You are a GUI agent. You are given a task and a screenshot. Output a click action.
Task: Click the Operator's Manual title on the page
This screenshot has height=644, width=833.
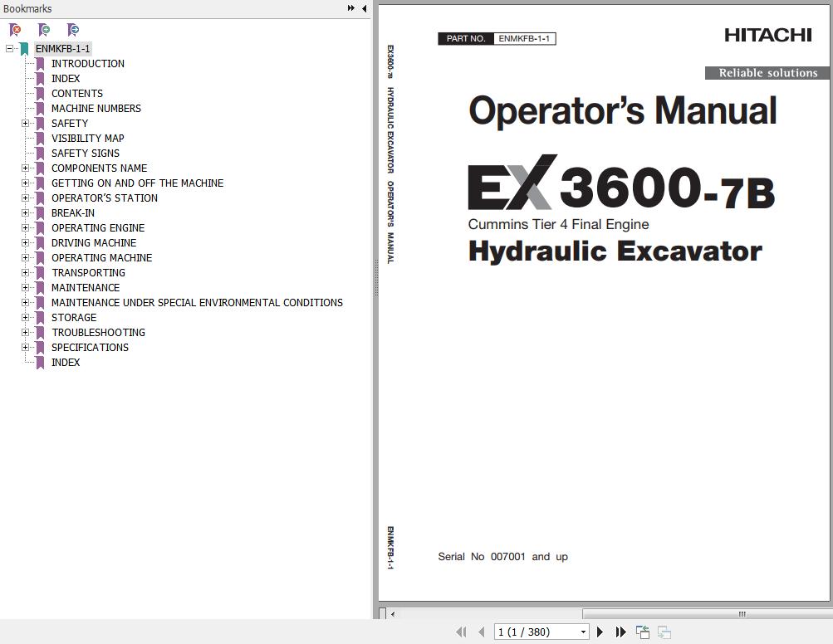pos(623,110)
